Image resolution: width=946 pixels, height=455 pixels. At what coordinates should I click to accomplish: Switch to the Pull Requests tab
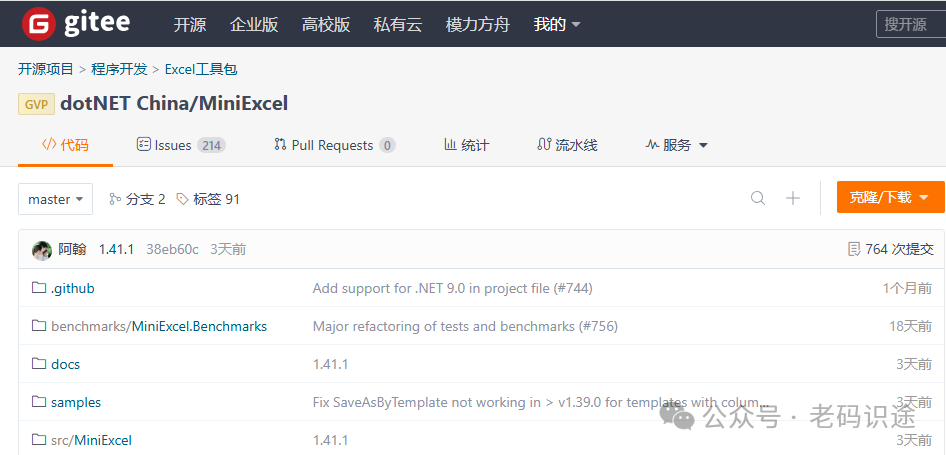click(334, 145)
